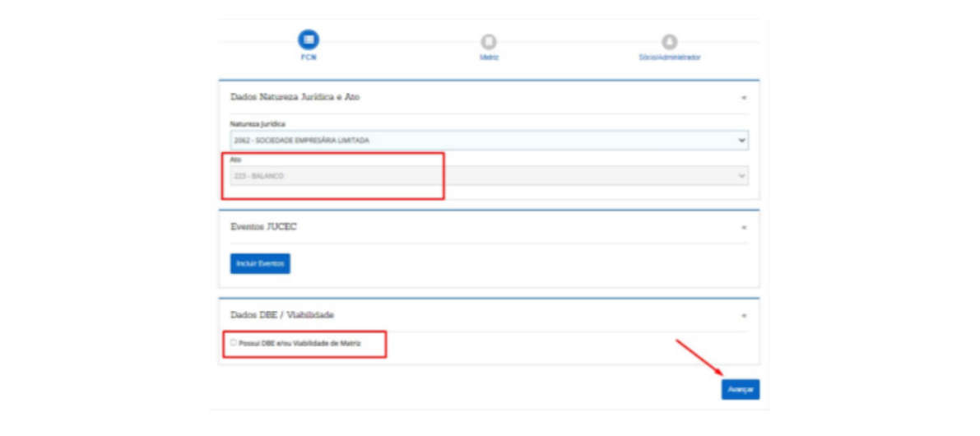Screen dimensions: 980x436
Task: Collapse the Dados DBE / Viabilidade panel
Action: pyautogui.click(x=743, y=315)
